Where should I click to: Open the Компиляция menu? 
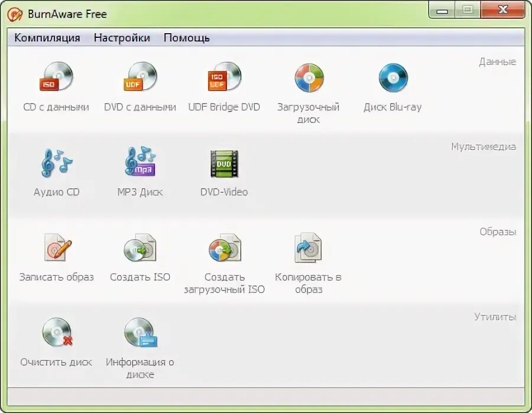(47, 37)
